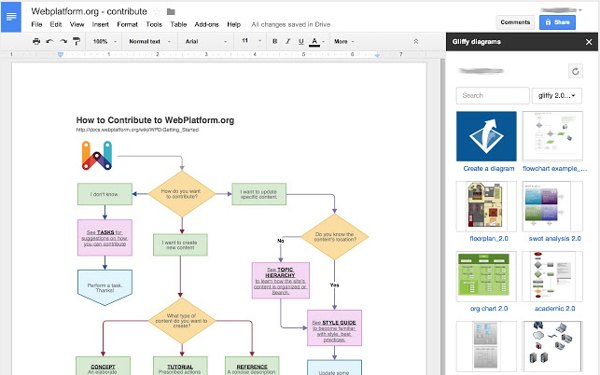Click the Comments button
This screenshot has width=600, height=375.
(x=515, y=22)
